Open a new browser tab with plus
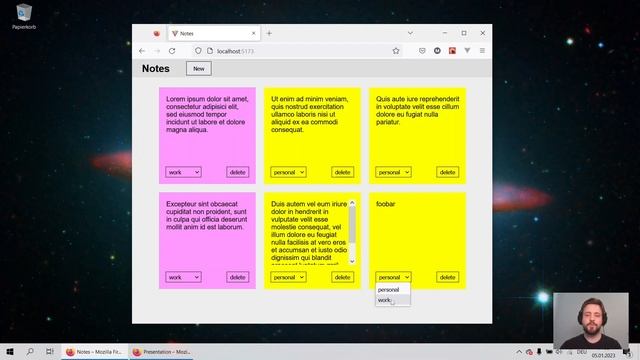The width and height of the screenshot is (640, 360). 269,33
